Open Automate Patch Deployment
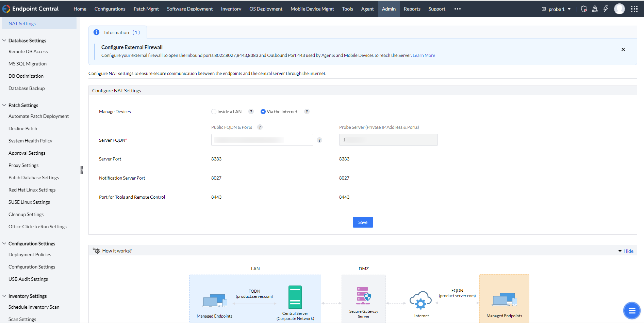Image resolution: width=644 pixels, height=323 pixels. (x=39, y=116)
